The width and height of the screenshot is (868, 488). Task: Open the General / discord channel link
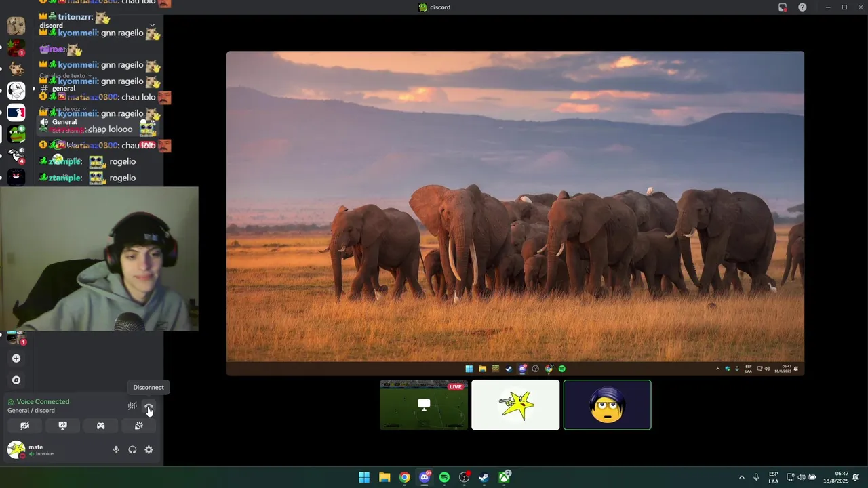pyautogui.click(x=31, y=411)
